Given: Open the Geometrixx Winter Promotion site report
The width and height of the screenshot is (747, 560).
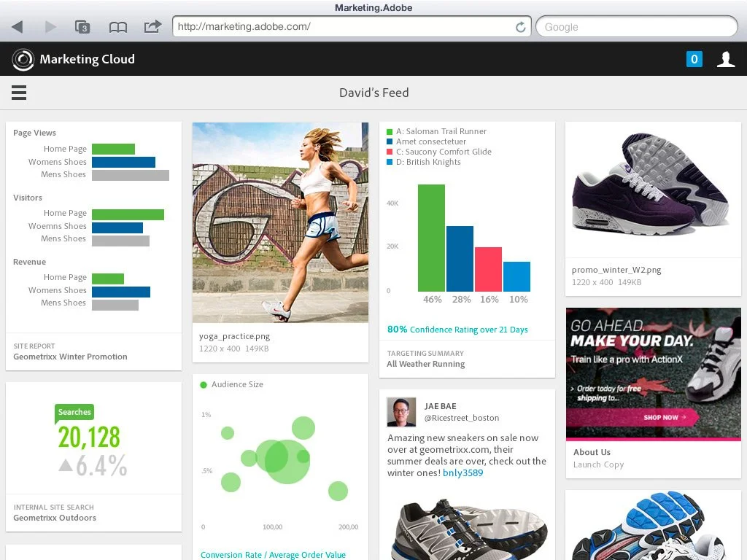Looking at the screenshot, I should (70, 357).
